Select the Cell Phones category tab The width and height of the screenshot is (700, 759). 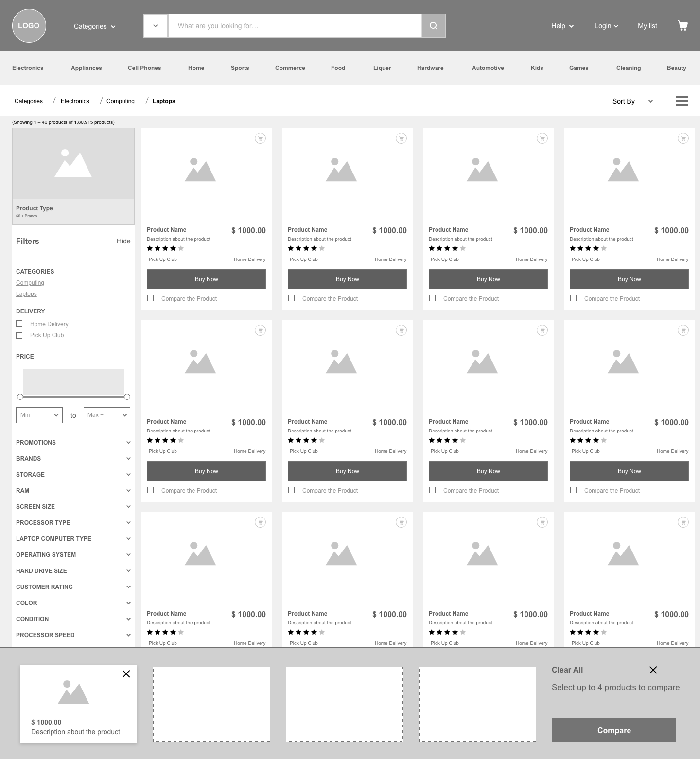(x=144, y=68)
